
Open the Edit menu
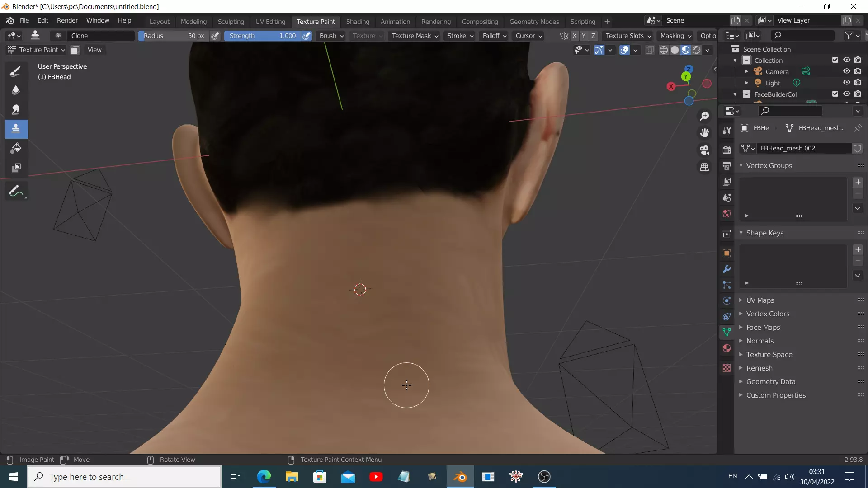[x=43, y=20]
